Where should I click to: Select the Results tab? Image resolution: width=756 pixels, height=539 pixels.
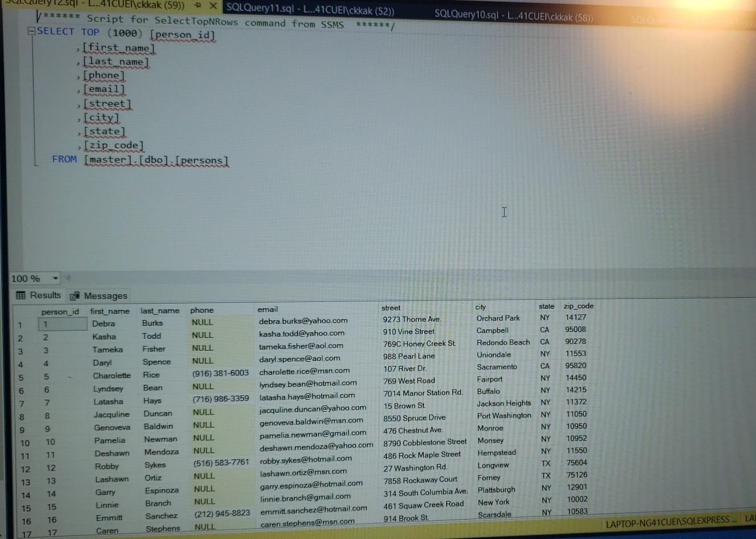coord(45,295)
